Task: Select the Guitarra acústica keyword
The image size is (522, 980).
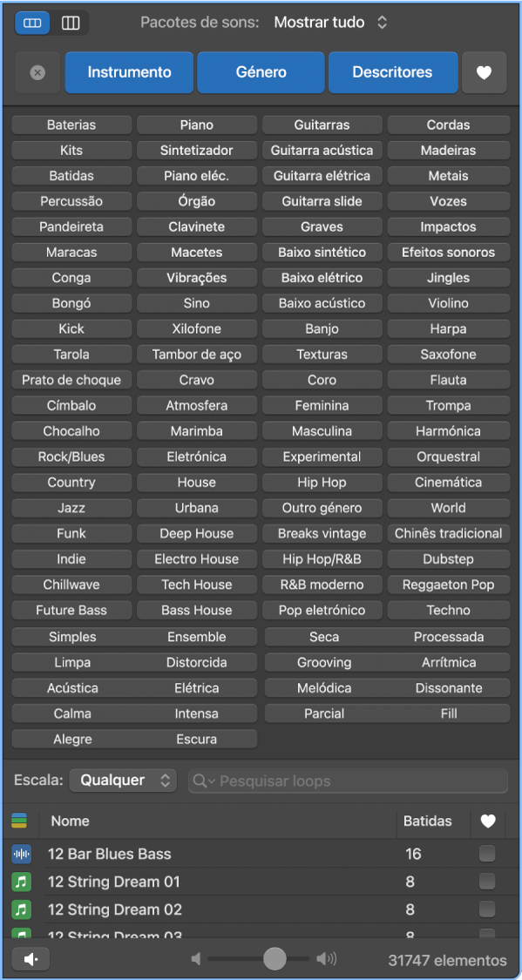Action: [x=322, y=150]
